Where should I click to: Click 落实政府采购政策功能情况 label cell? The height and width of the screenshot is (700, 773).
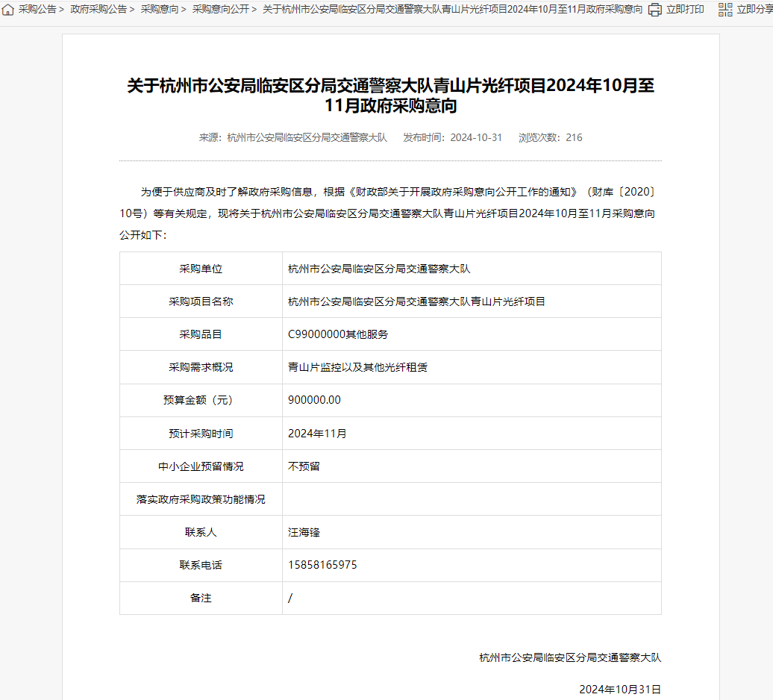tap(201, 499)
